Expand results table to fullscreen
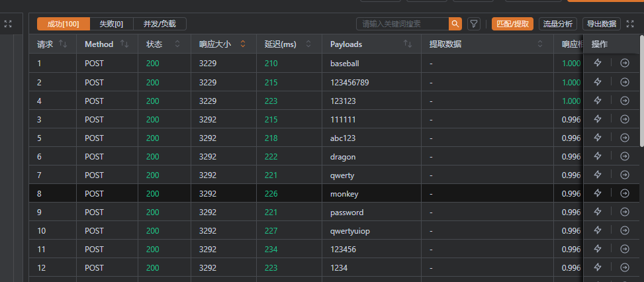The width and height of the screenshot is (644, 282). (630, 24)
